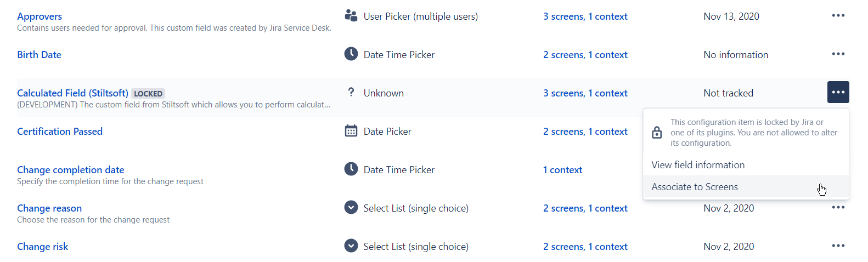The image size is (868, 262).
Task: Click the clock icon for Change completion date
Action: [351, 169]
